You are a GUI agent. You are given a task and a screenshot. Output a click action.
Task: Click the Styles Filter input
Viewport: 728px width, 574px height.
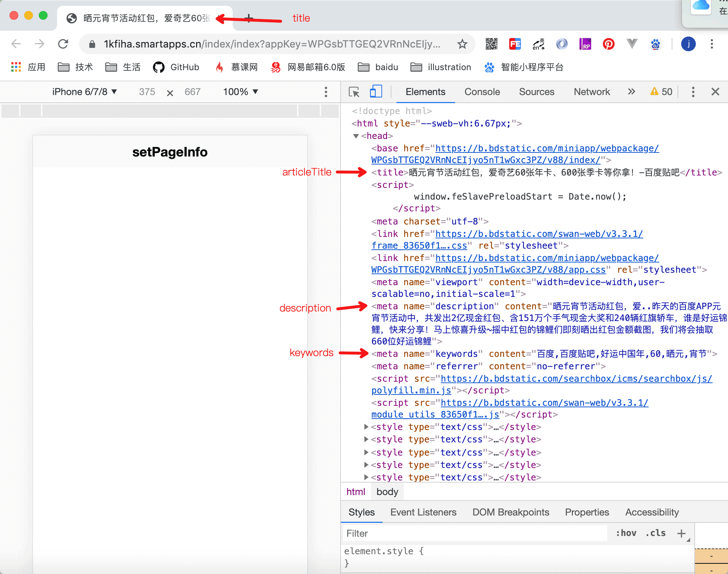(474, 533)
